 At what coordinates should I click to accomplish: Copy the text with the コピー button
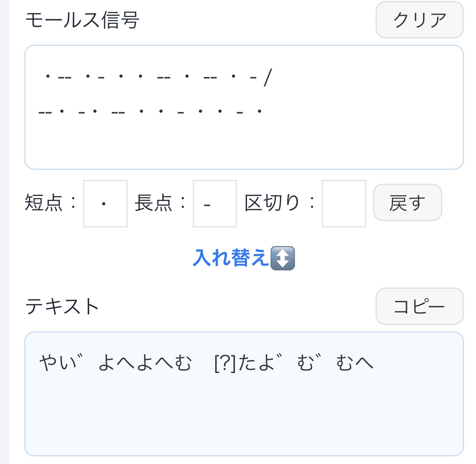pyautogui.click(x=419, y=306)
